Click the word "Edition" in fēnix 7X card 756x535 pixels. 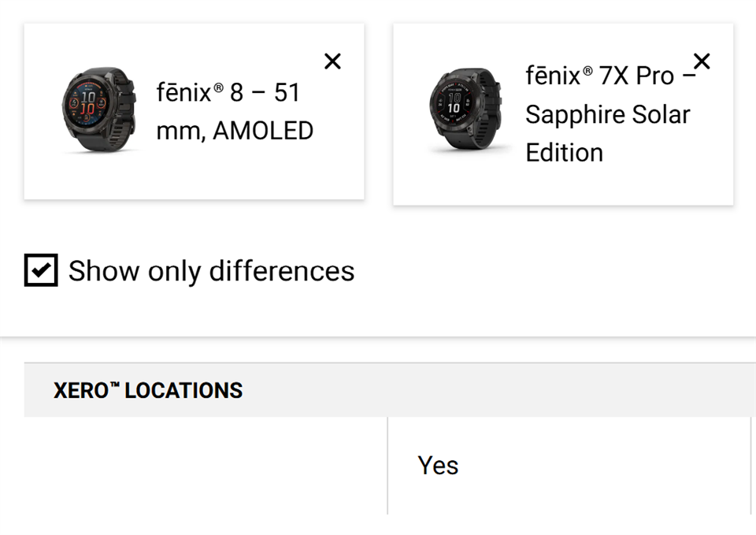[x=564, y=152]
